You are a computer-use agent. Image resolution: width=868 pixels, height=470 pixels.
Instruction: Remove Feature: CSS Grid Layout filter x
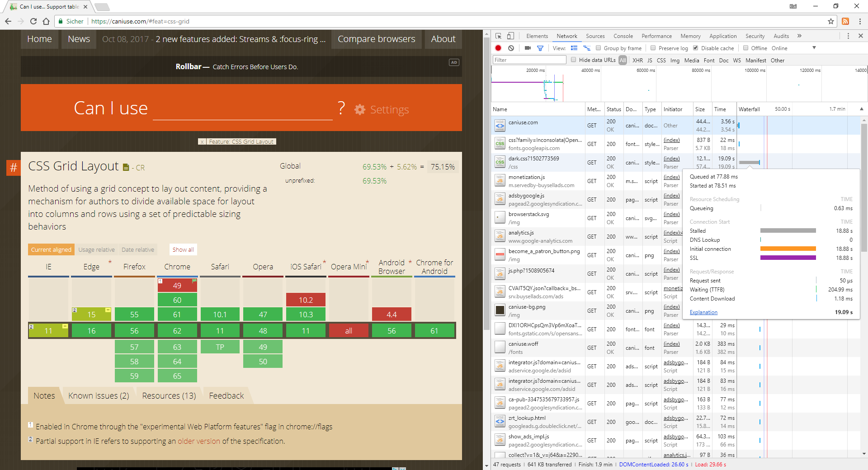pyautogui.click(x=202, y=141)
